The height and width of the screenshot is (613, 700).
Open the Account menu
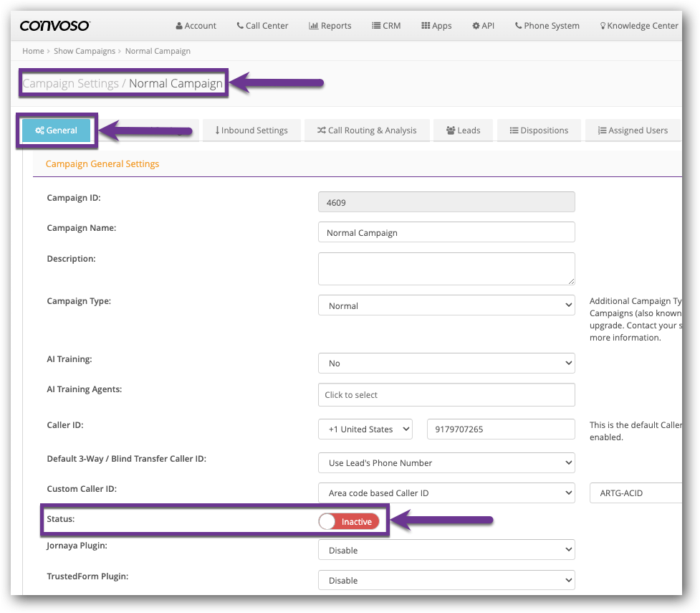coord(196,26)
